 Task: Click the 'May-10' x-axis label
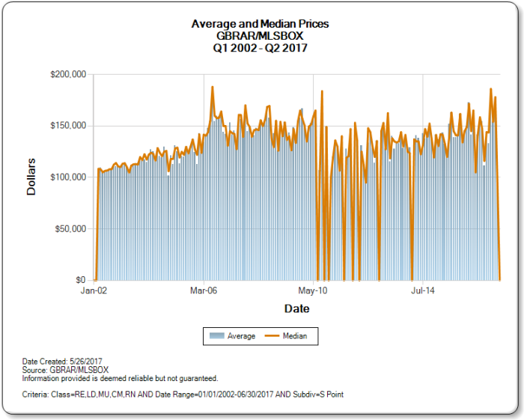tap(313, 290)
